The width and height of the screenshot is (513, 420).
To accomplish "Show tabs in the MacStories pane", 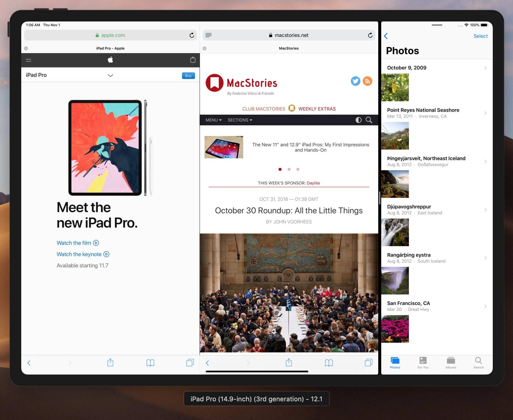I will pyautogui.click(x=369, y=363).
